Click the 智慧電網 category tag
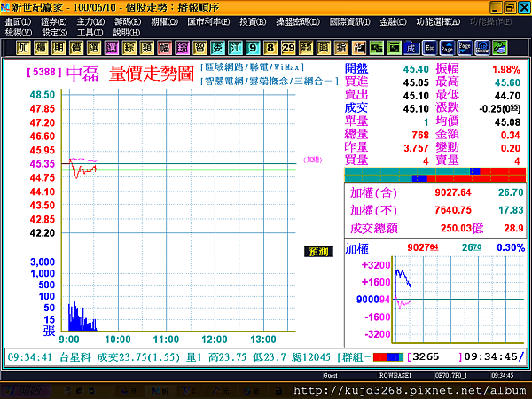 (224, 82)
